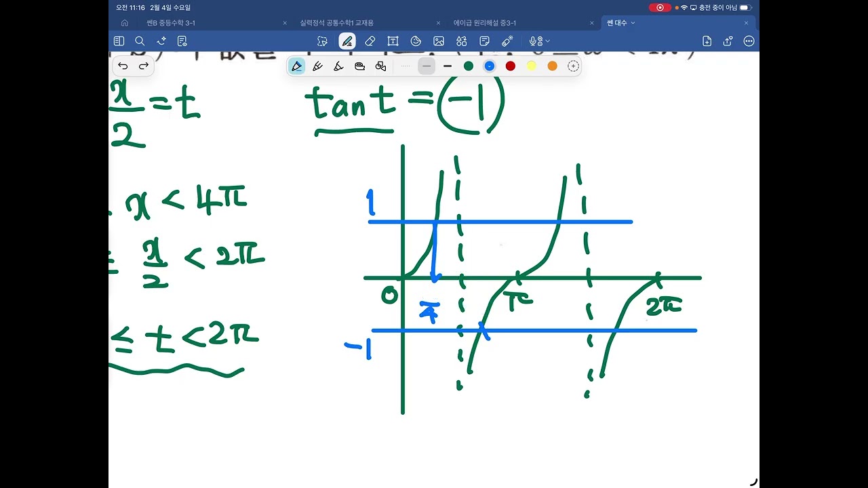
Task: Expand the recording options chevron
Action: (x=547, y=41)
